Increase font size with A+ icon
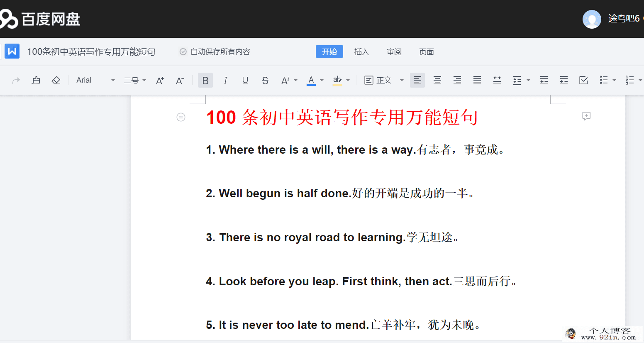 point(160,81)
